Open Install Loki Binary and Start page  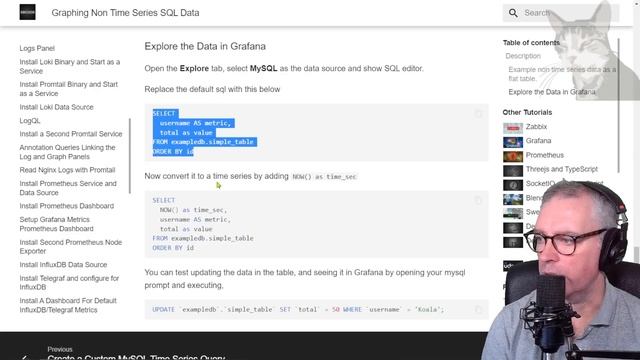click(70, 66)
